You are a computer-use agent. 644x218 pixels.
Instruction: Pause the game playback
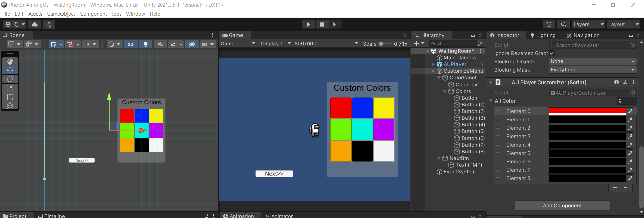click(322, 24)
